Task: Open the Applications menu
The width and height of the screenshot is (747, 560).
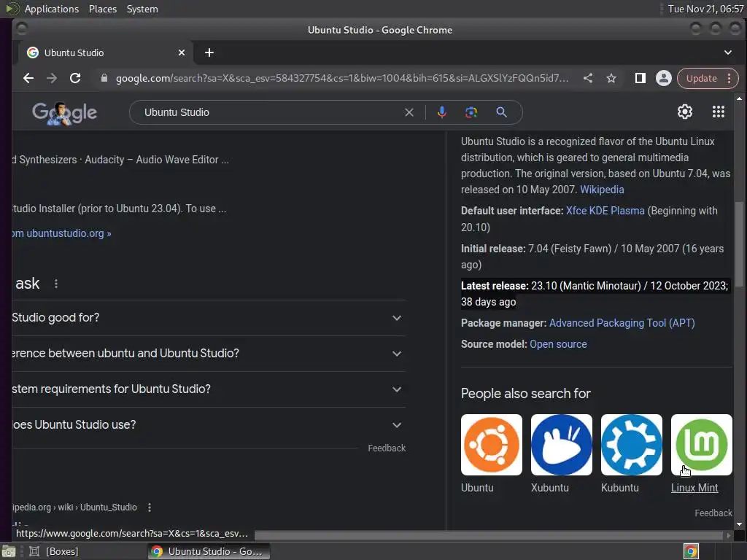Action: pos(52,9)
